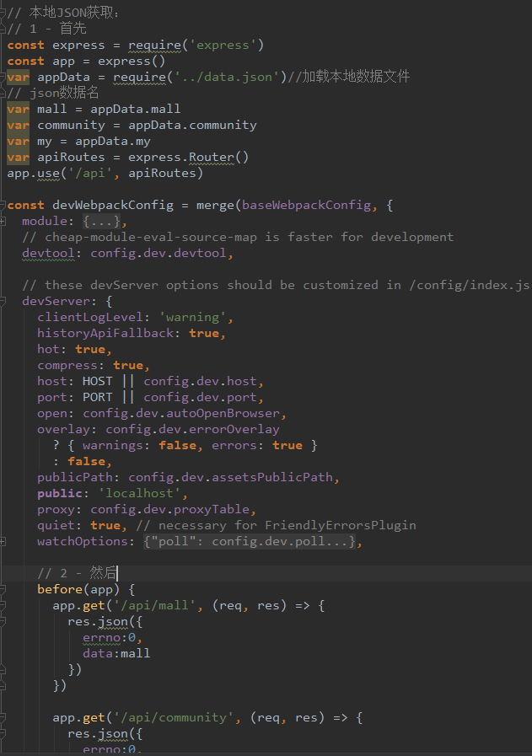Screen dimensions: 532x756
Task: Click the folded {...} placeholder after module
Action: point(101,222)
